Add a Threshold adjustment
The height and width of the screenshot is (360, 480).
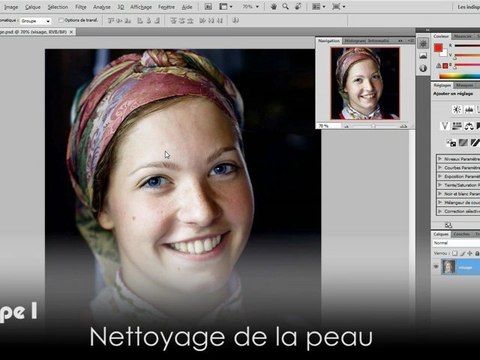475,143
